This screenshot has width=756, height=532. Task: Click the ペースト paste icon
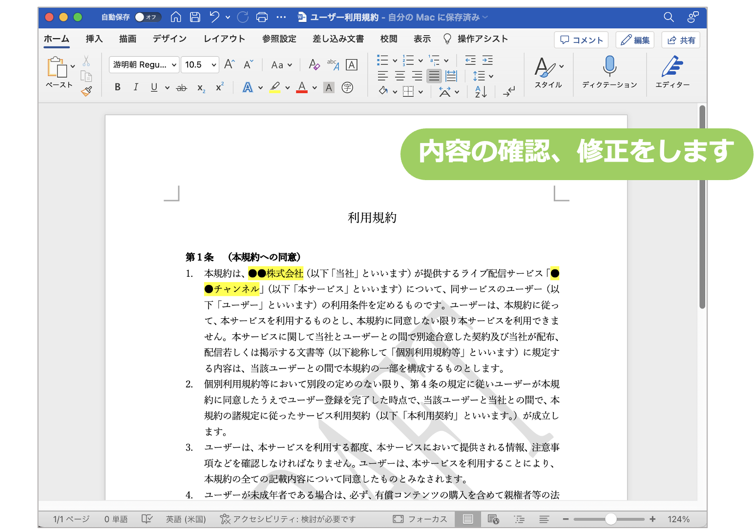pos(58,67)
